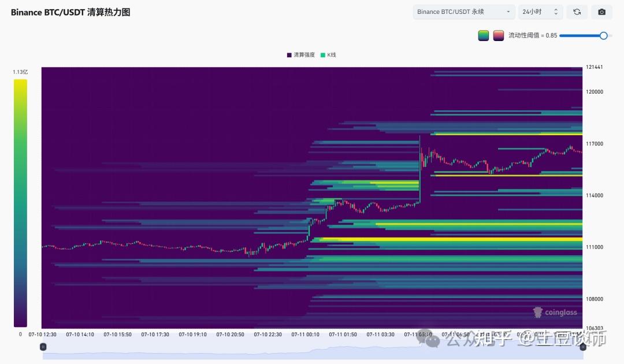Click the Binance BTC/USDT 清算热力图 title

pyautogui.click(x=70, y=12)
